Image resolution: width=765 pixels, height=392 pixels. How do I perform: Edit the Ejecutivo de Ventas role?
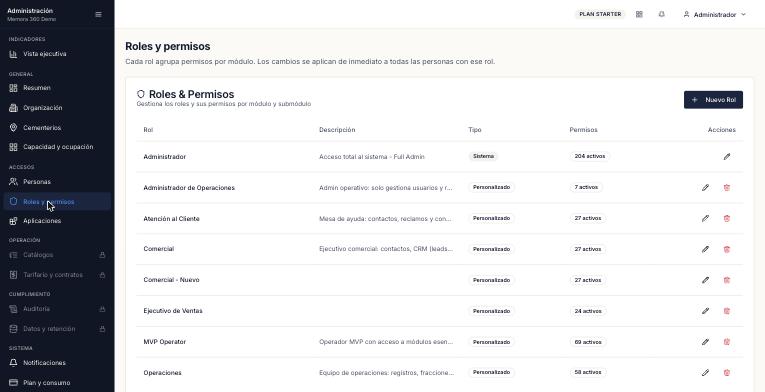705,311
